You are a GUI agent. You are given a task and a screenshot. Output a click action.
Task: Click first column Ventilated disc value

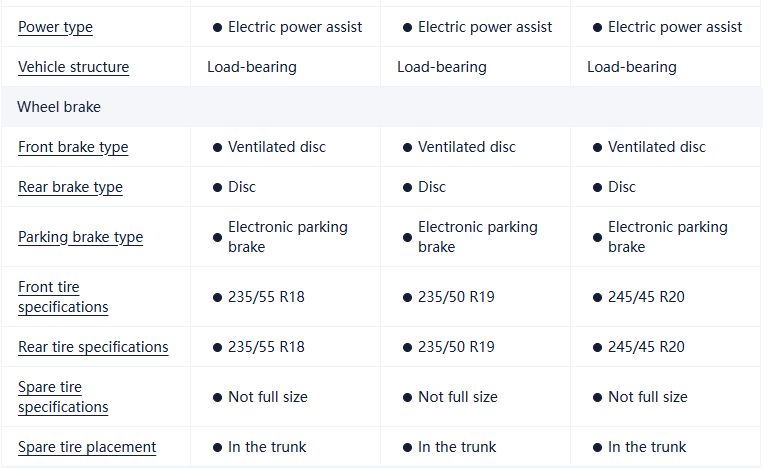tap(277, 147)
